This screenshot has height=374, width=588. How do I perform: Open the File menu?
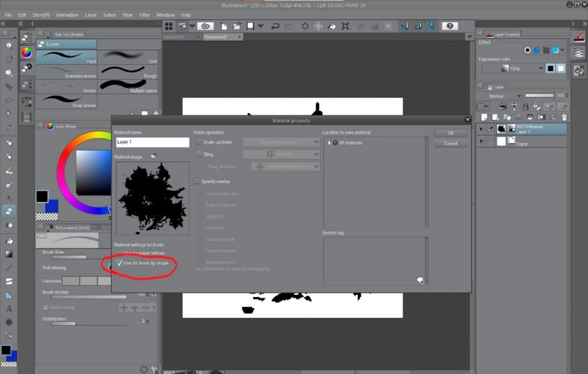tap(8, 15)
